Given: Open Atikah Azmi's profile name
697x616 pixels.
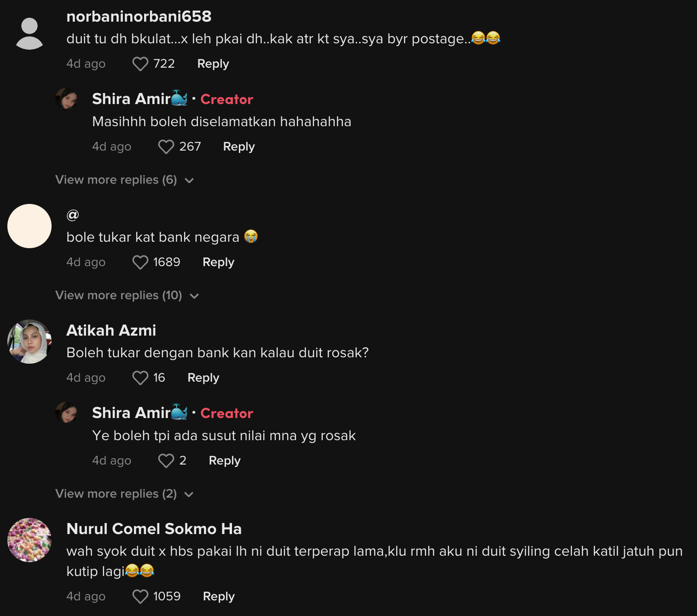Looking at the screenshot, I should coord(111,331).
